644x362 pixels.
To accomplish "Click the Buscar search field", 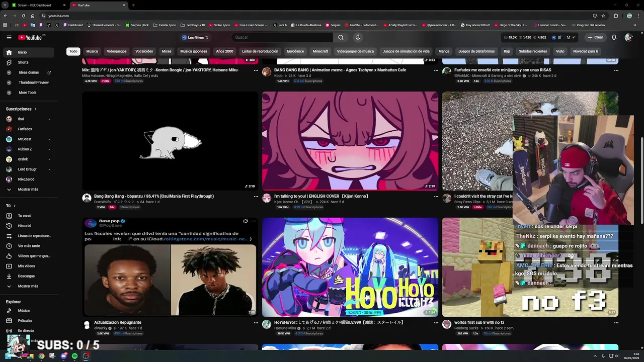I will coord(282,37).
